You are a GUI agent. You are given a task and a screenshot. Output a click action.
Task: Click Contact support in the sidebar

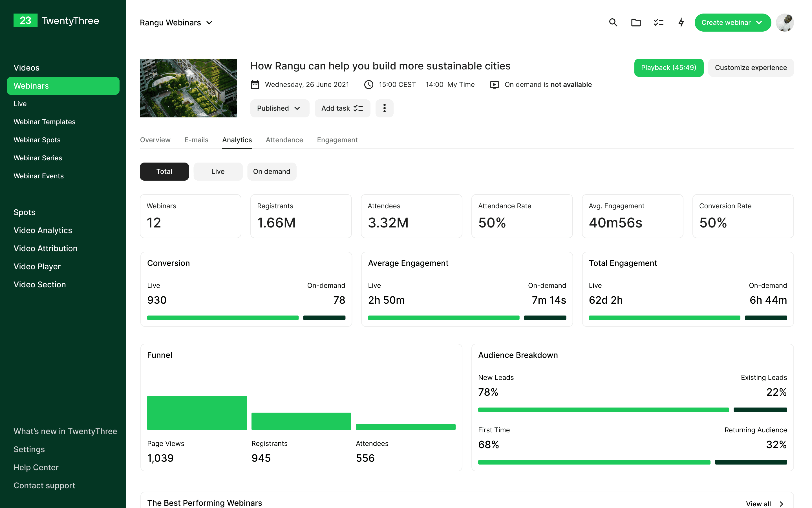click(x=44, y=485)
